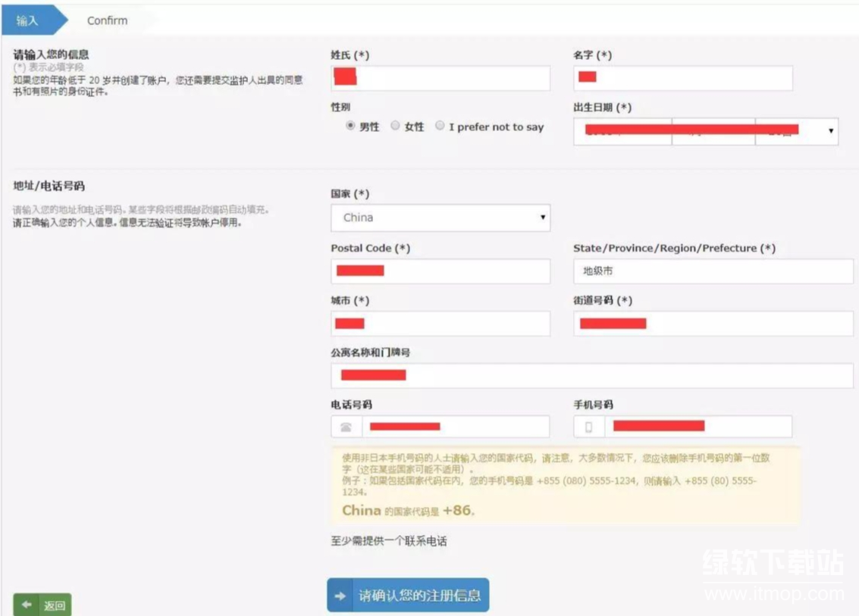The width and height of the screenshot is (859, 616).
Task: Click the arrow icon on 请确认您的注册信息 button
Action: 340,596
